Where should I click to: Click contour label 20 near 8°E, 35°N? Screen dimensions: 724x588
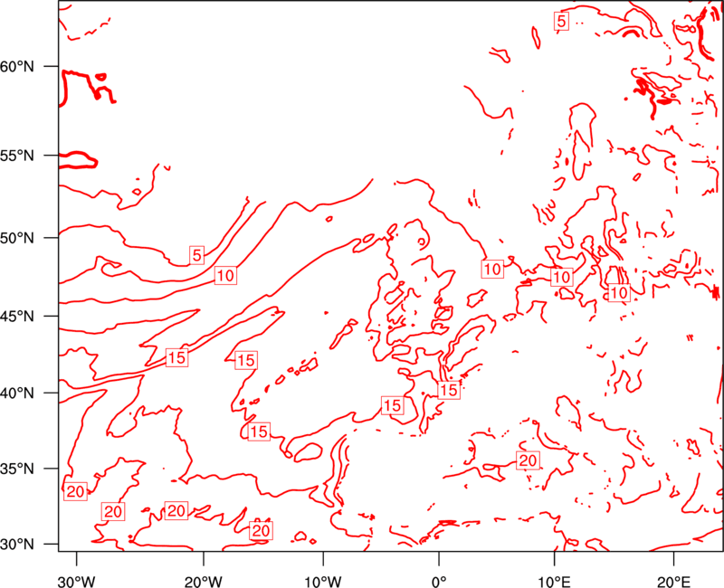(529, 460)
